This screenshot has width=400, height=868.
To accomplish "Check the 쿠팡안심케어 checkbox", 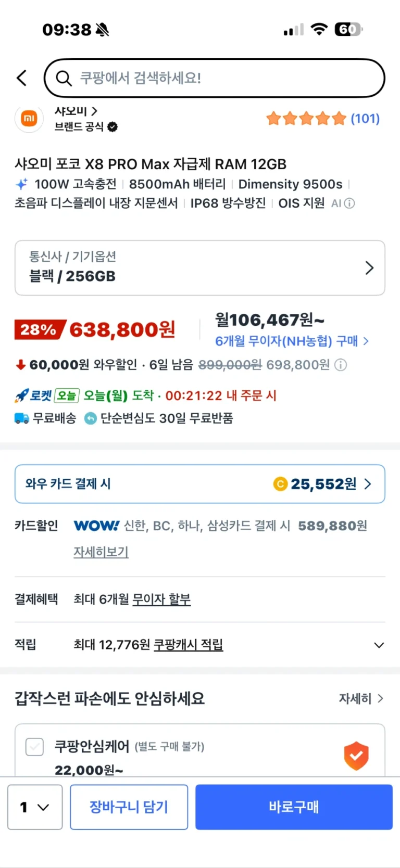I will pyautogui.click(x=34, y=747).
